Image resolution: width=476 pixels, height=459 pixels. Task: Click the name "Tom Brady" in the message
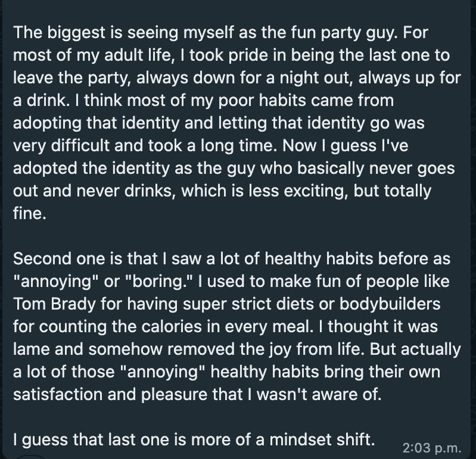(x=54, y=304)
